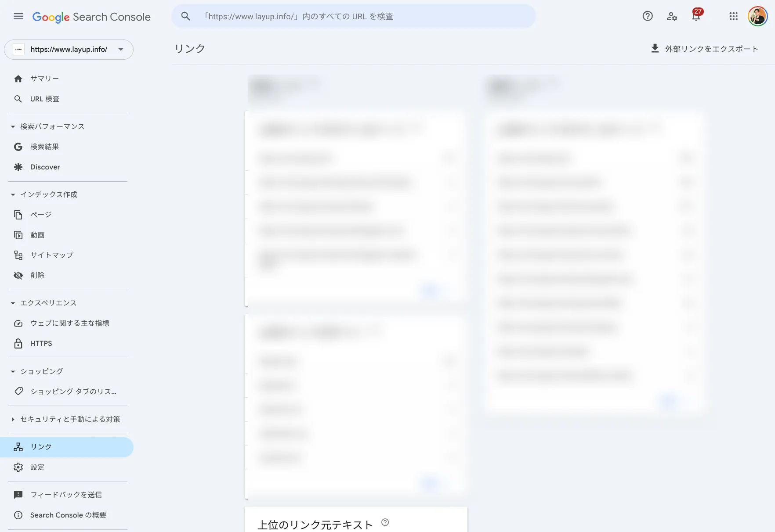Open the Discover report

[x=45, y=167]
